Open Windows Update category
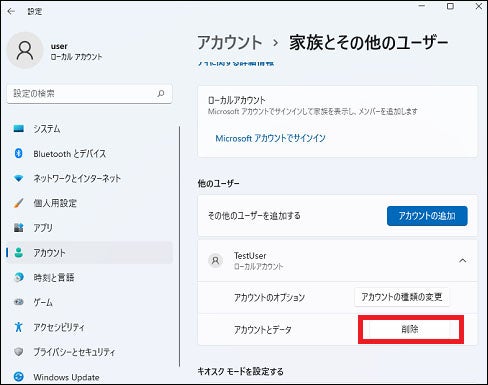 point(90,377)
